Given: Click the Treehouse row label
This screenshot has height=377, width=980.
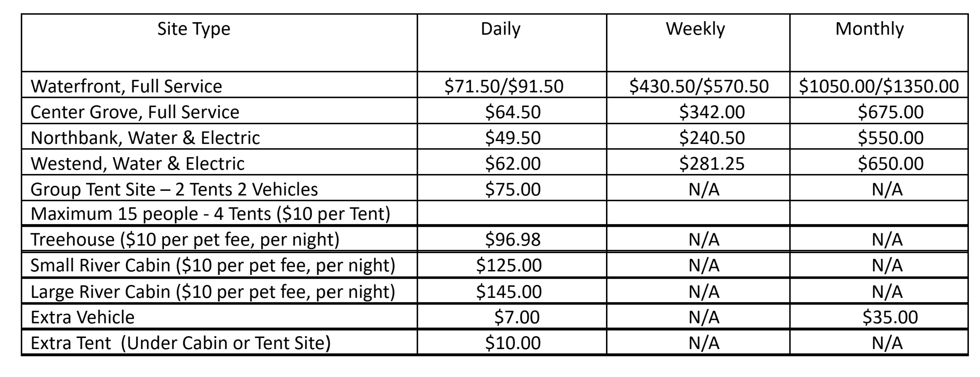Looking at the screenshot, I should (185, 240).
